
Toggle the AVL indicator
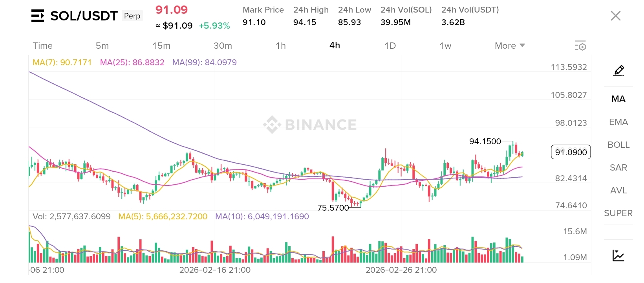point(618,190)
